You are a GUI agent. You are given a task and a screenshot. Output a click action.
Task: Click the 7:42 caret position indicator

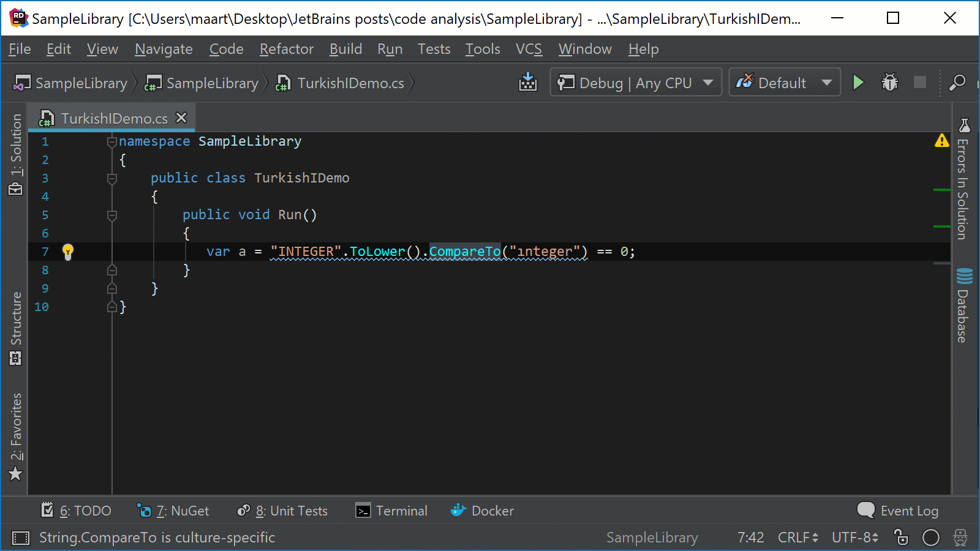(x=750, y=538)
